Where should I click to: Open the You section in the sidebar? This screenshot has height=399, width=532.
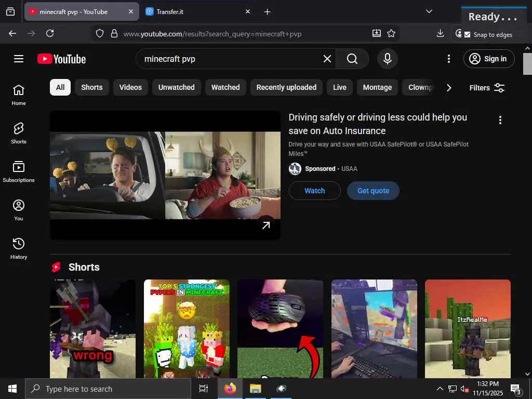coord(19,210)
